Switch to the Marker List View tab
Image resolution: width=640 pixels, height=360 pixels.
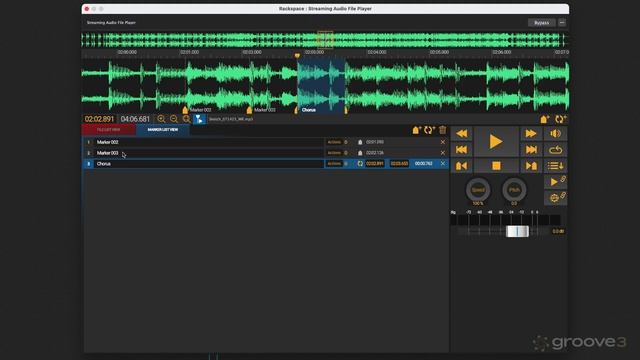[162, 130]
